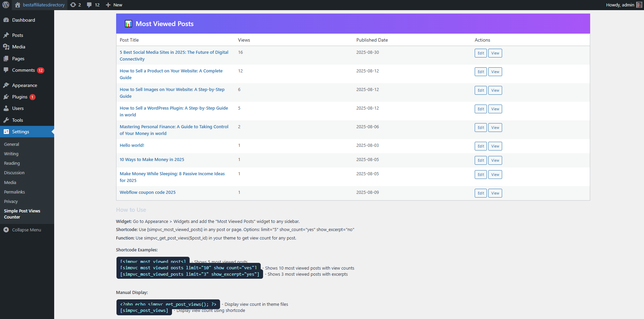Click the WordPress logo icon
This screenshot has height=319, width=644.
pos(6,5)
